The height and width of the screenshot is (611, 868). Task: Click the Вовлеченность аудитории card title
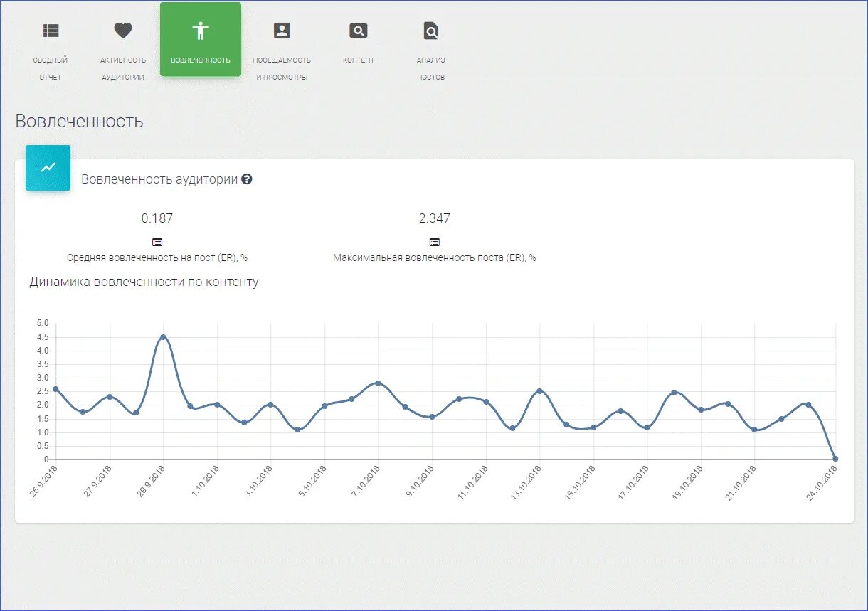(159, 179)
